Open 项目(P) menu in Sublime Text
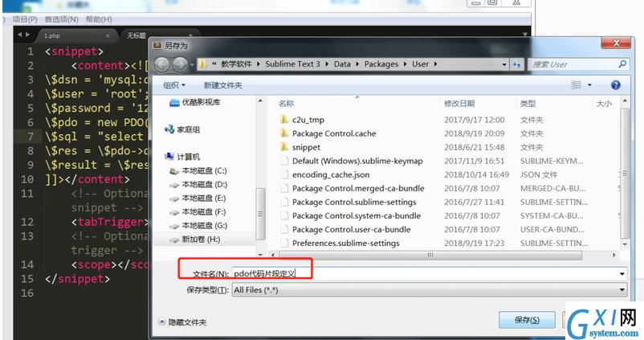 tap(25, 19)
